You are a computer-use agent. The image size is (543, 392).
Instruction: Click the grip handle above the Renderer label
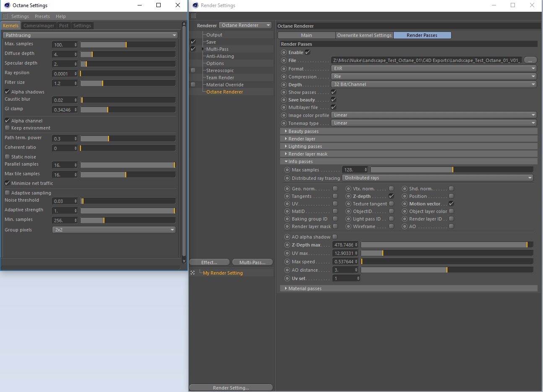(x=193, y=16)
